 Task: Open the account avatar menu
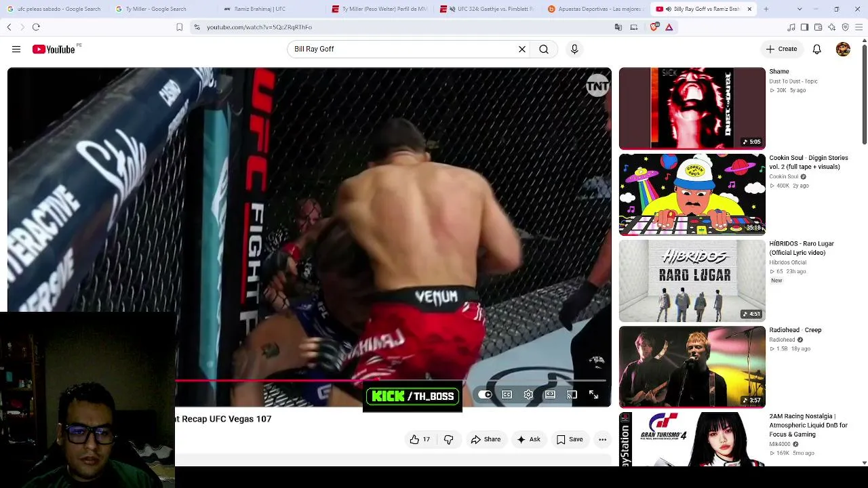click(843, 49)
